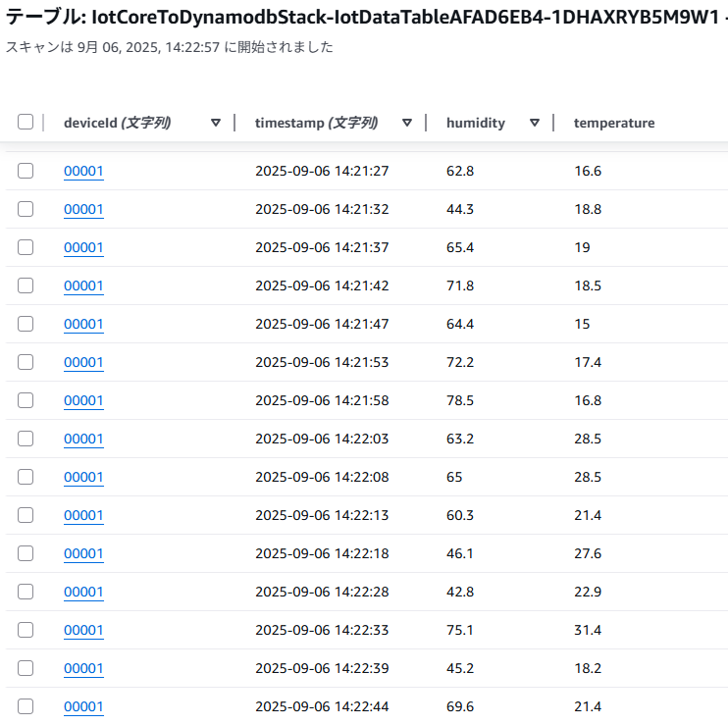This screenshot has width=728, height=725.
Task: Open the deviceId column sort dropdown arrow
Action: (x=216, y=123)
